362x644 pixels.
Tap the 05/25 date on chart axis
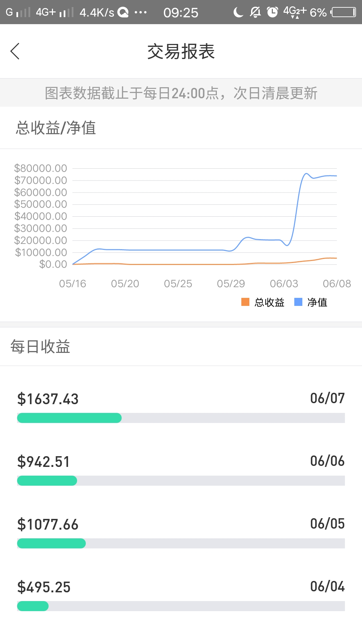(x=178, y=284)
